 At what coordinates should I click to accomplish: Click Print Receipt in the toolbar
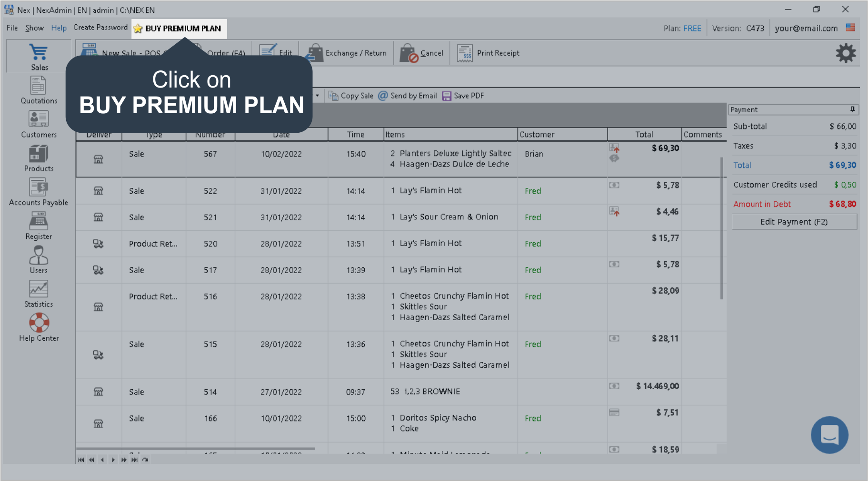tap(489, 53)
